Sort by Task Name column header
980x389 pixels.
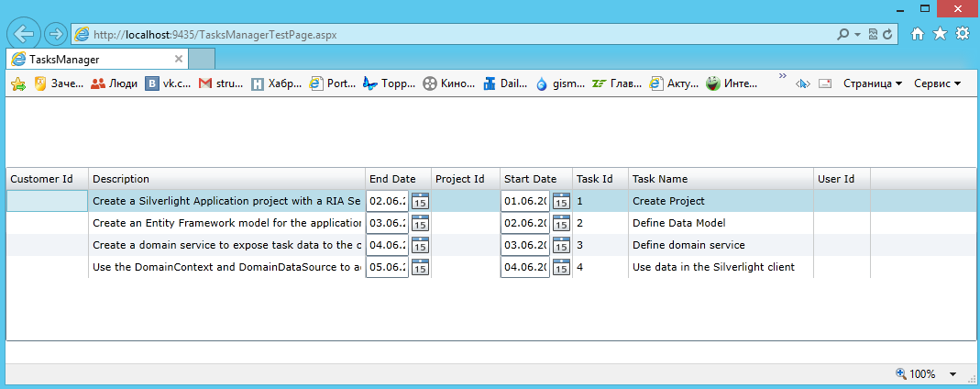click(x=721, y=179)
